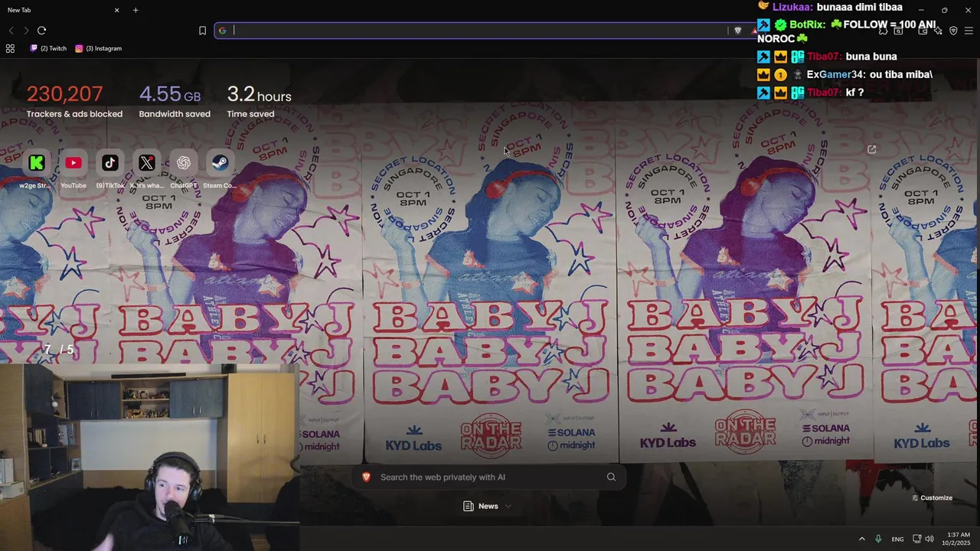Image resolution: width=980 pixels, height=551 pixels.
Task: Open the Instagram bookmark
Action: [x=99, y=48]
